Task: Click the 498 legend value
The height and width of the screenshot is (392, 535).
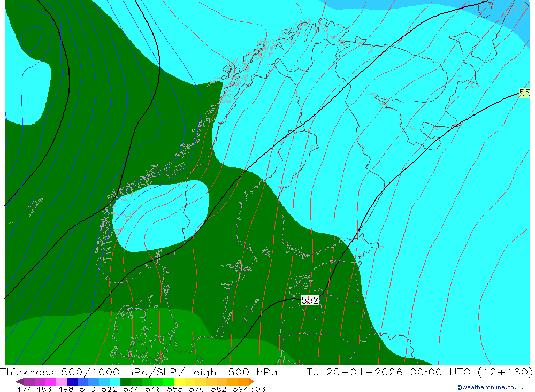Action: (x=65, y=389)
